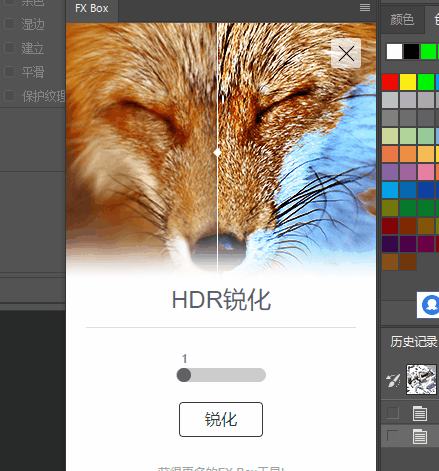This screenshot has height=471, width=439.
Task: Select the second document icon in history
Action: point(419,436)
